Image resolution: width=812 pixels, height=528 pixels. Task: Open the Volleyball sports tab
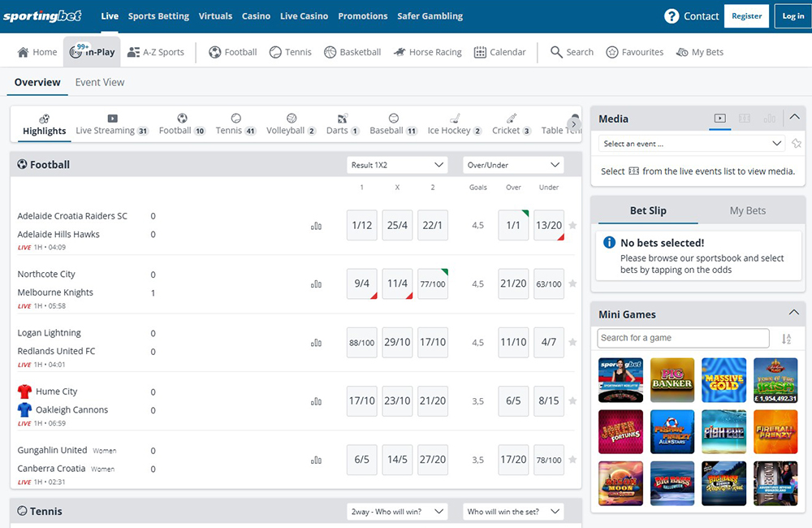click(x=291, y=125)
